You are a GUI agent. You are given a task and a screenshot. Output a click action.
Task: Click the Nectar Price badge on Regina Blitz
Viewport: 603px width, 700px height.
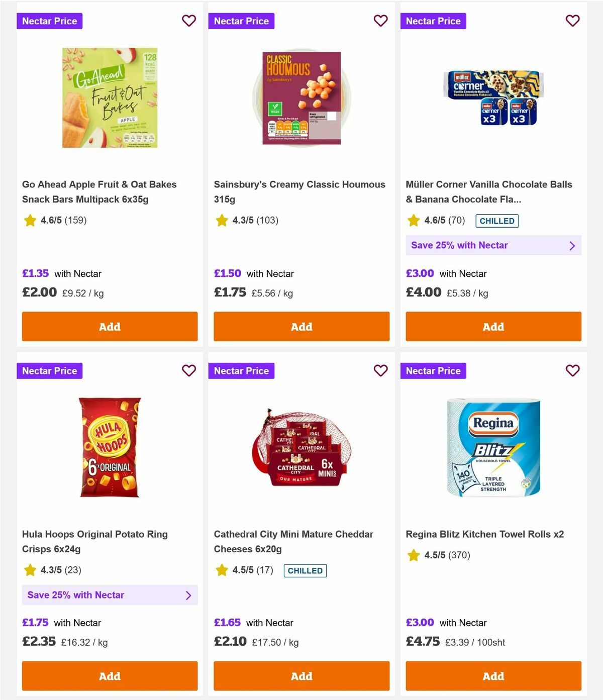(433, 371)
